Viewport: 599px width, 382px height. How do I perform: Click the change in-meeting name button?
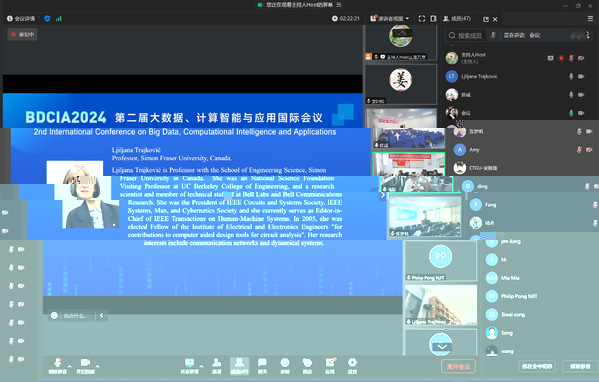[537, 366]
